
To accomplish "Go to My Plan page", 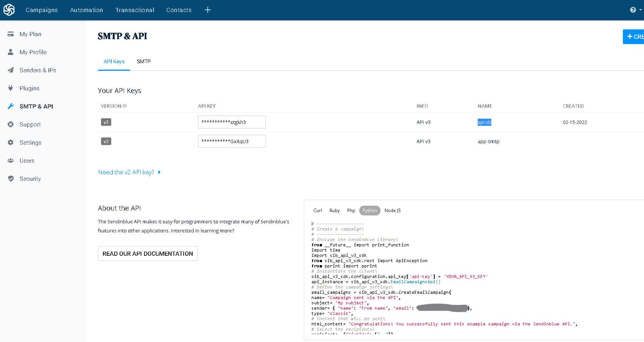I will tap(31, 34).
